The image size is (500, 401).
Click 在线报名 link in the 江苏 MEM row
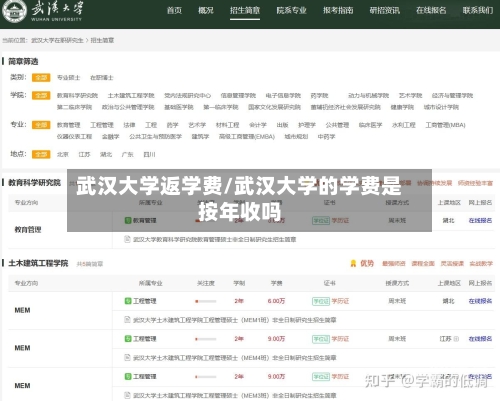point(480,339)
